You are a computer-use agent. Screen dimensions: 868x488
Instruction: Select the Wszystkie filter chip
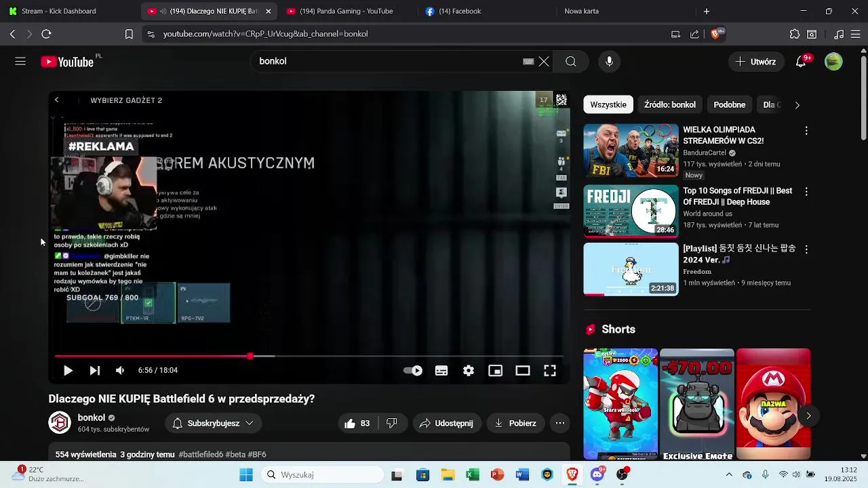(608, 105)
